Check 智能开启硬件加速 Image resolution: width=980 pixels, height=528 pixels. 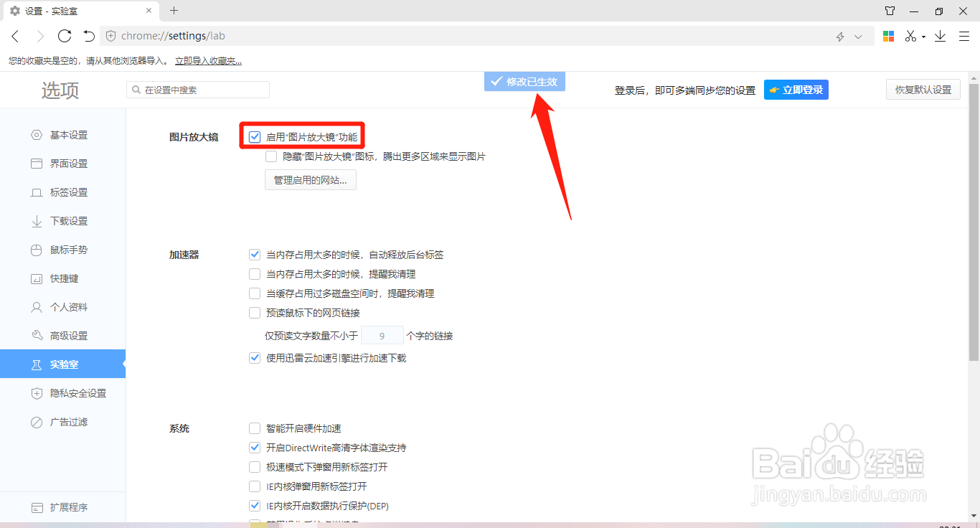click(255, 428)
